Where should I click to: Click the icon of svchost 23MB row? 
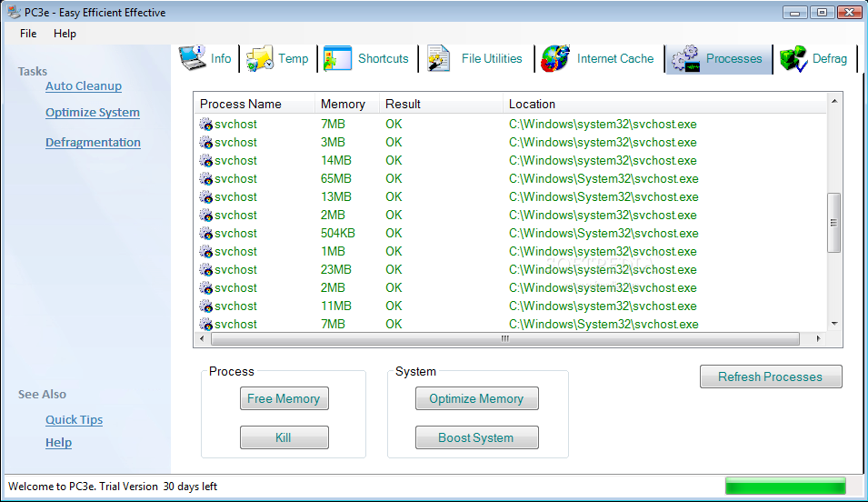[206, 270]
